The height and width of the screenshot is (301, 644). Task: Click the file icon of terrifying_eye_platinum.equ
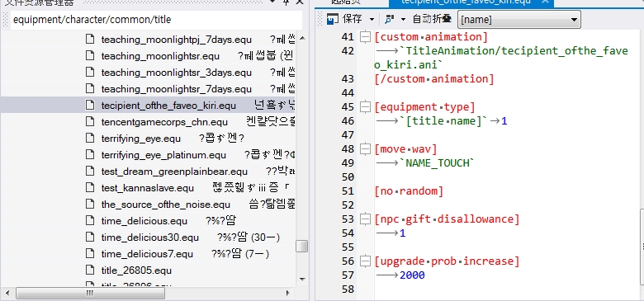click(89, 155)
